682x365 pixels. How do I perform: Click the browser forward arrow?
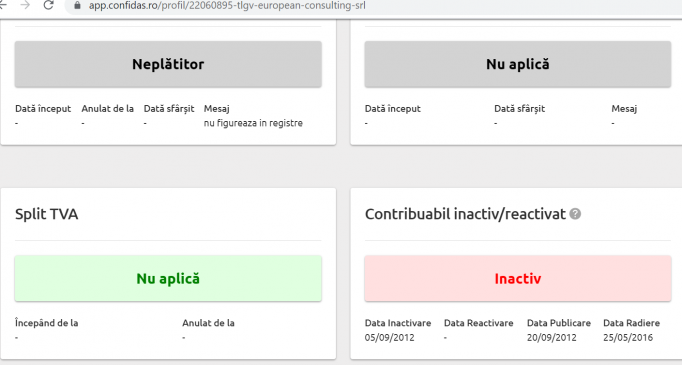click(25, 5)
